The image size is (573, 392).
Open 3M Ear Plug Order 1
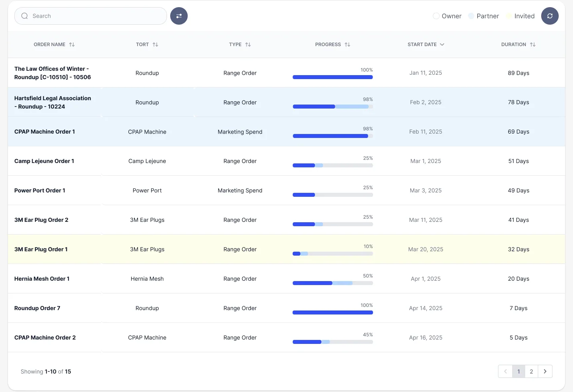41,249
